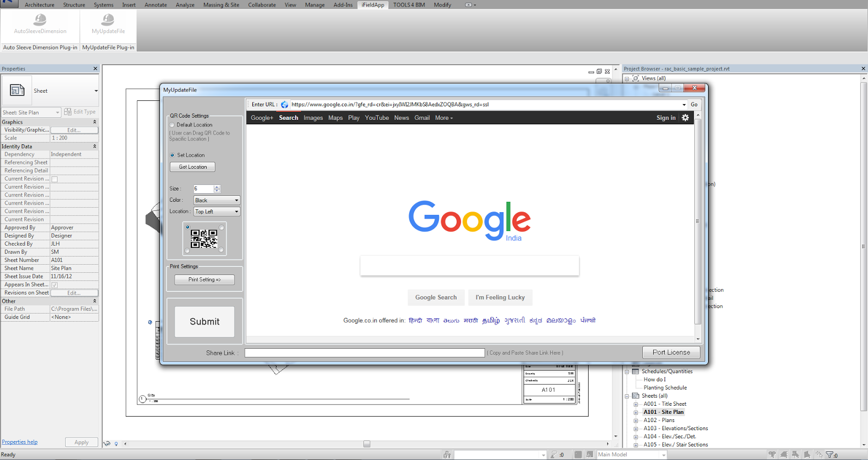Open the Massing & Site ribbon tab

221,5
